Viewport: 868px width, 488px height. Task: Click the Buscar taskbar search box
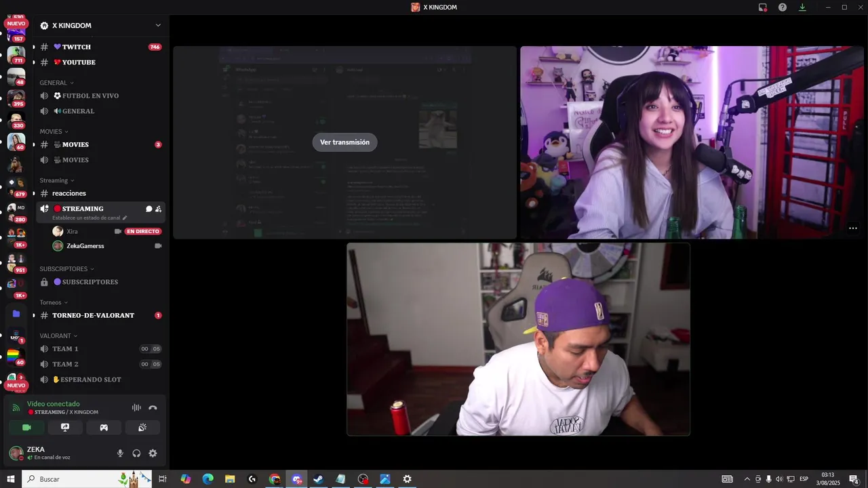87,479
